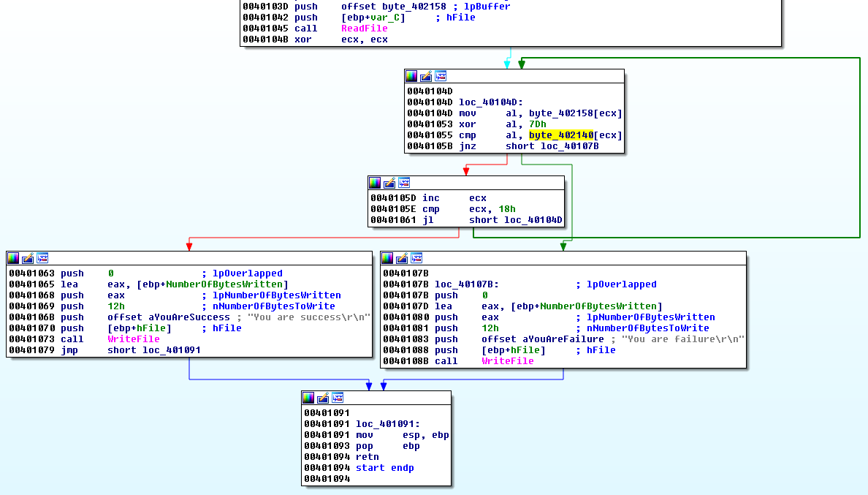This screenshot has width=868, height=495.
Task: Click jmp target short loc_401091
Action: pyautogui.click(x=153, y=350)
